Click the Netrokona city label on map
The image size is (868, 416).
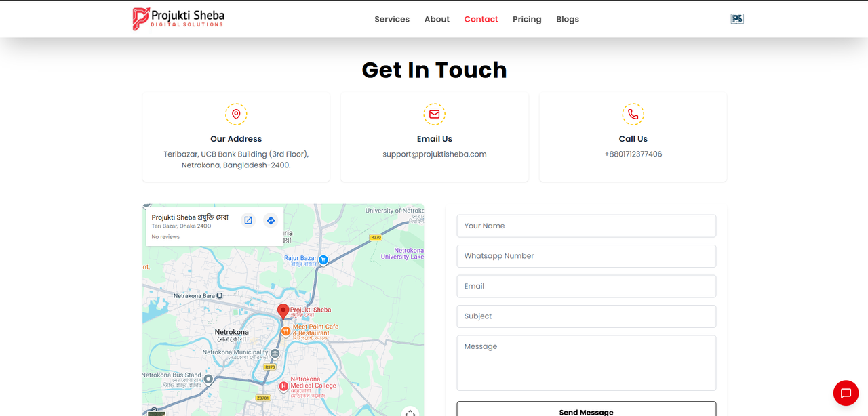231,335
